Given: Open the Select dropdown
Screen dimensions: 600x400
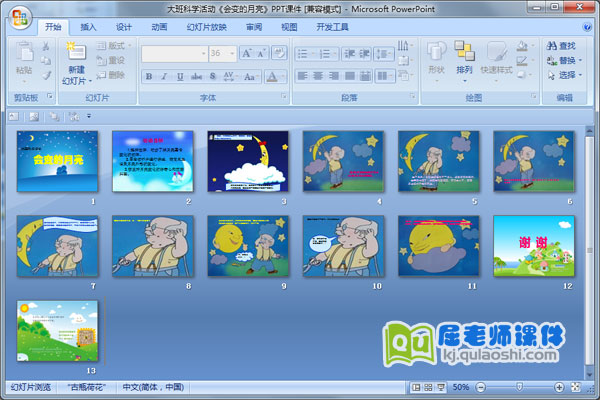Looking at the screenshot, I should [x=564, y=75].
